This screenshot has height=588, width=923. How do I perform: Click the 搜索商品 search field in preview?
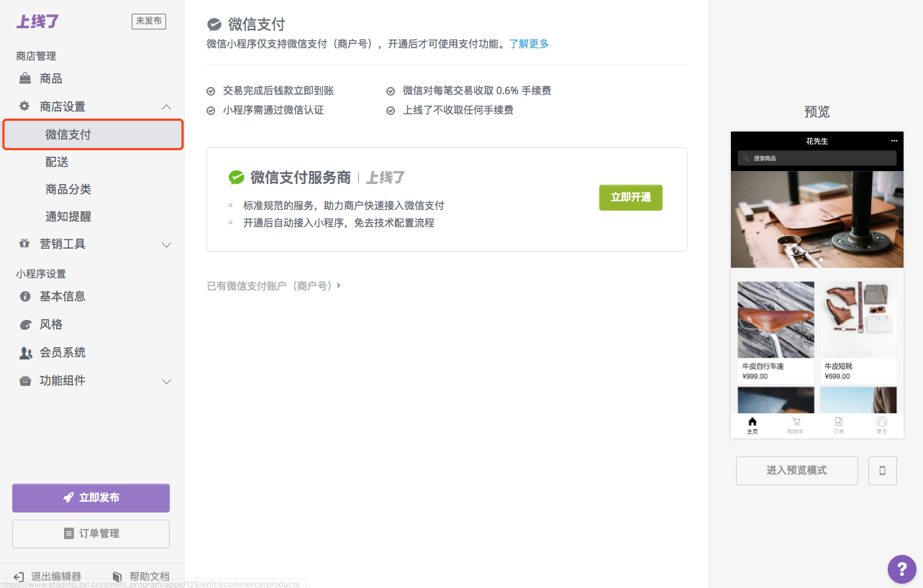[x=817, y=158]
